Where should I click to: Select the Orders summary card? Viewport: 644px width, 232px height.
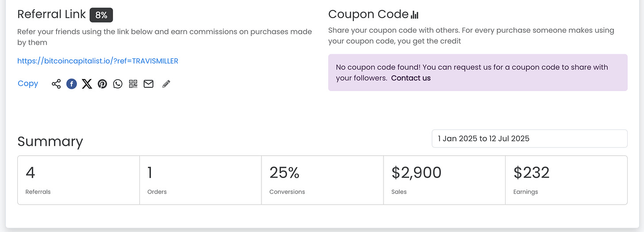(200, 180)
